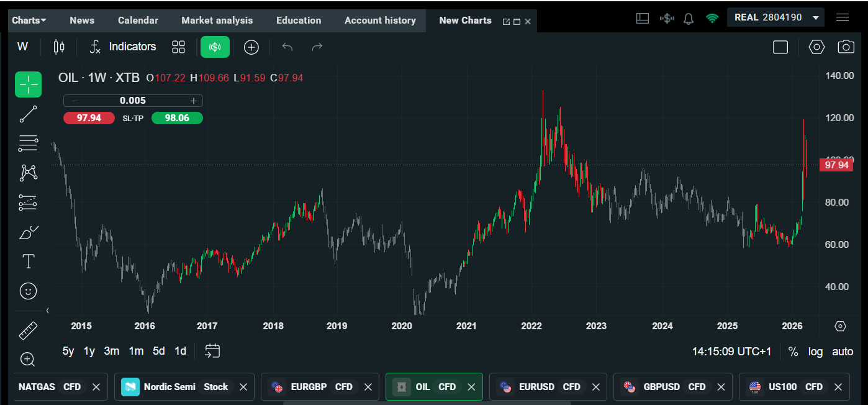Expand the Charts dropdown menu
Screen dimensions: 868x405
point(29,20)
